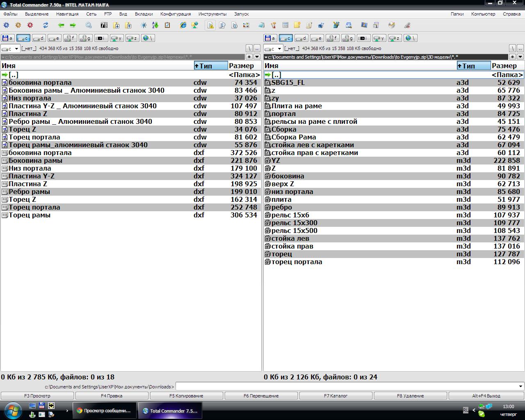Expand command line history dropdown

(x=521, y=386)
